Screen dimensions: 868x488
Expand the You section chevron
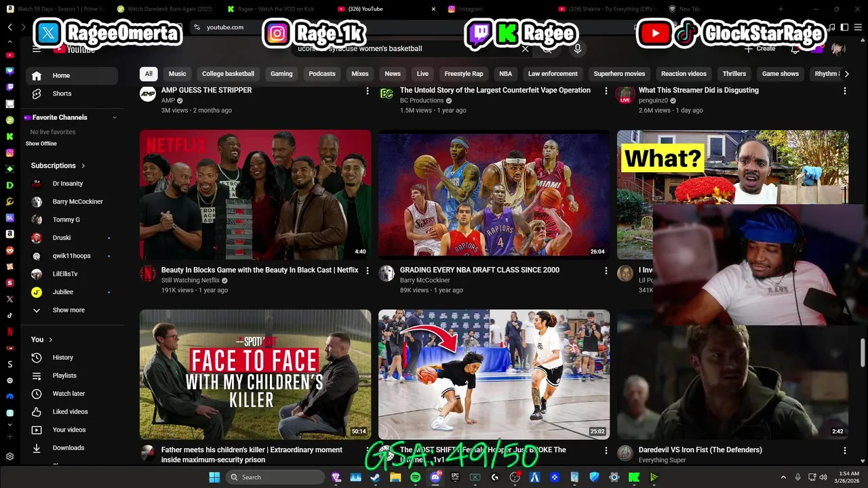pos(51,340)
